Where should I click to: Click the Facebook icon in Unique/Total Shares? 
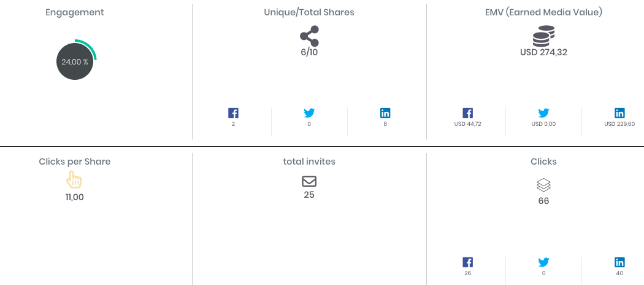(233, 113)
